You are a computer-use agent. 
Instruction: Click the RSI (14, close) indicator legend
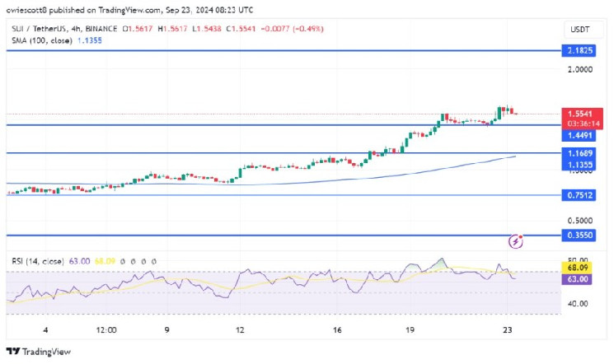coord(38,261)
